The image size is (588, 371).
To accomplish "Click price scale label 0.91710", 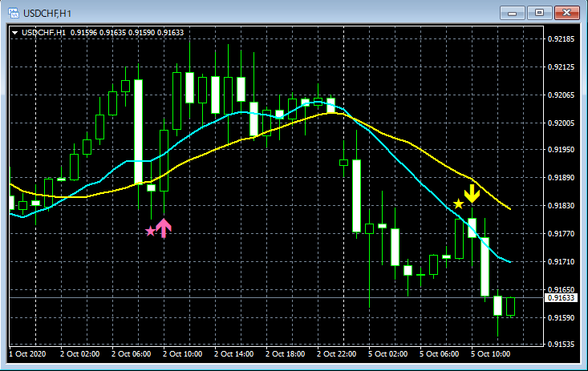I will tap(561, 262).
